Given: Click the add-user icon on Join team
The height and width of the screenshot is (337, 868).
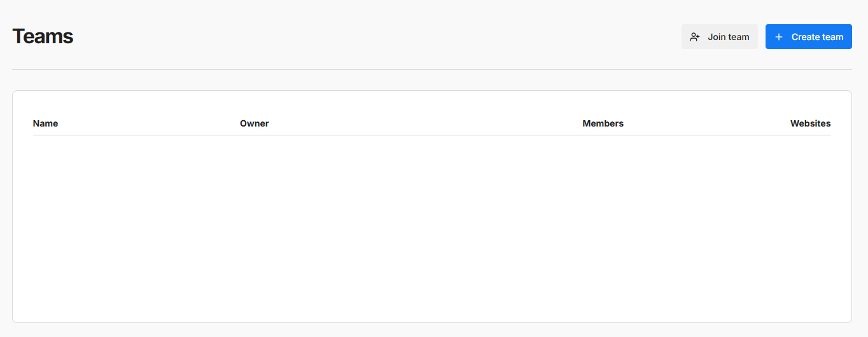Looking at the screenshot, I should point(695,37).
